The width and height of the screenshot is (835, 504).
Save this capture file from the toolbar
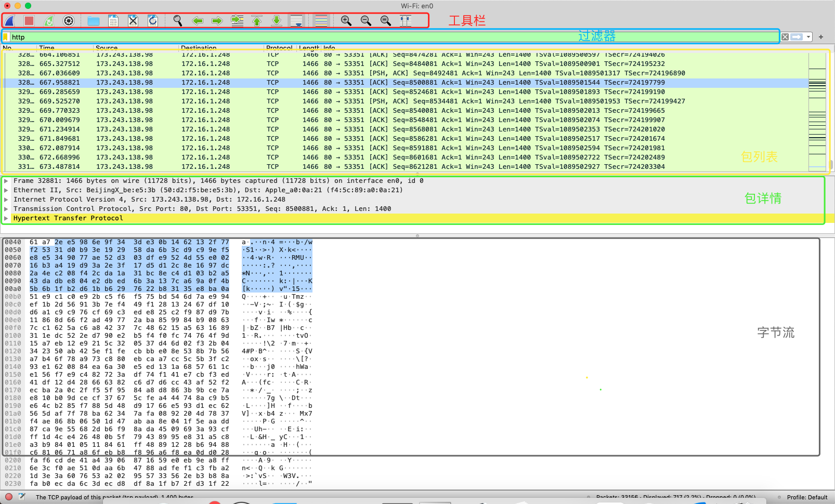[x=113, y=21]
